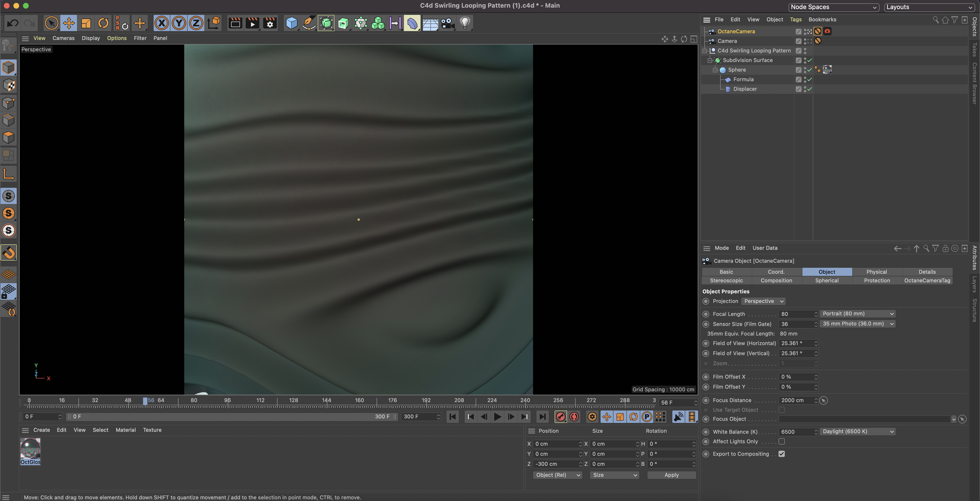Add a Cube primitive object

(x=291, y=23)
